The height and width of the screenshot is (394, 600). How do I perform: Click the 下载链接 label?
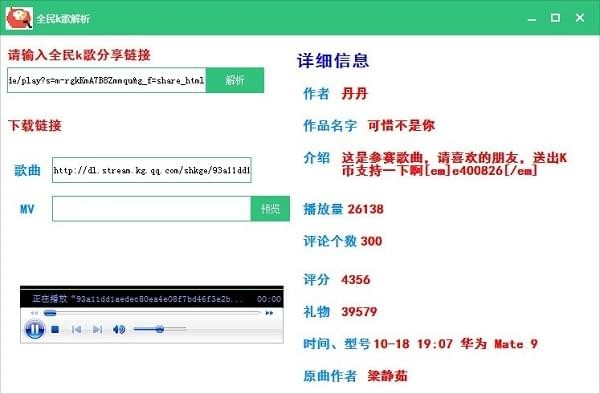35,125
